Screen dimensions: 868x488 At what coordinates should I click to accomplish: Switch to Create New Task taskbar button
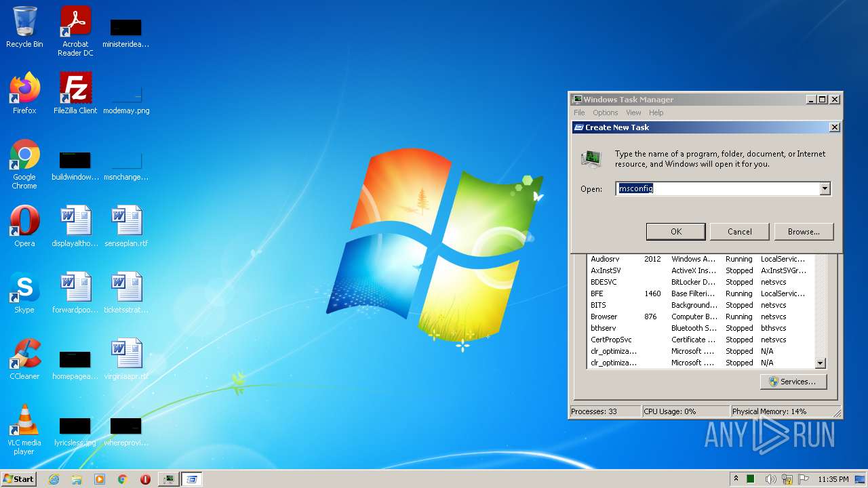(192, 479)
